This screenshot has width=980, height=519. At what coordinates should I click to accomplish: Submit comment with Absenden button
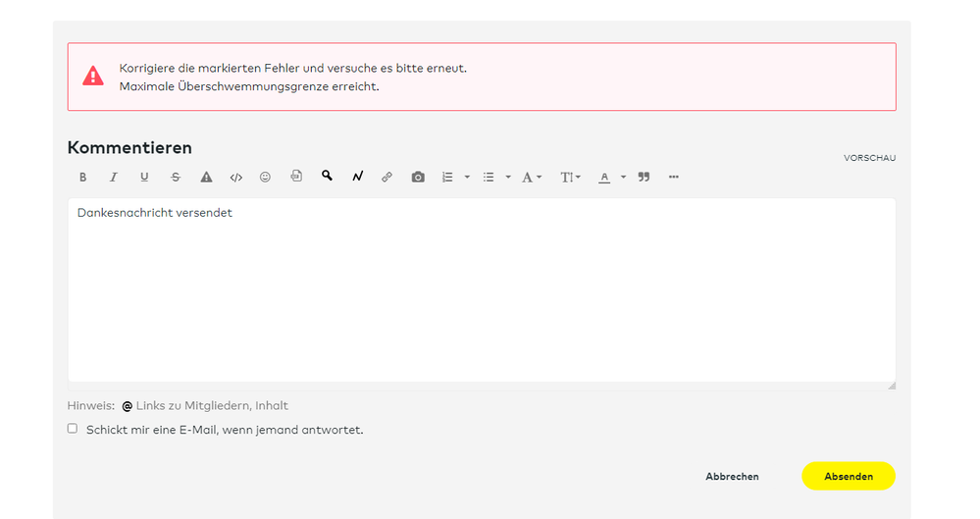[x=849, y=476]
